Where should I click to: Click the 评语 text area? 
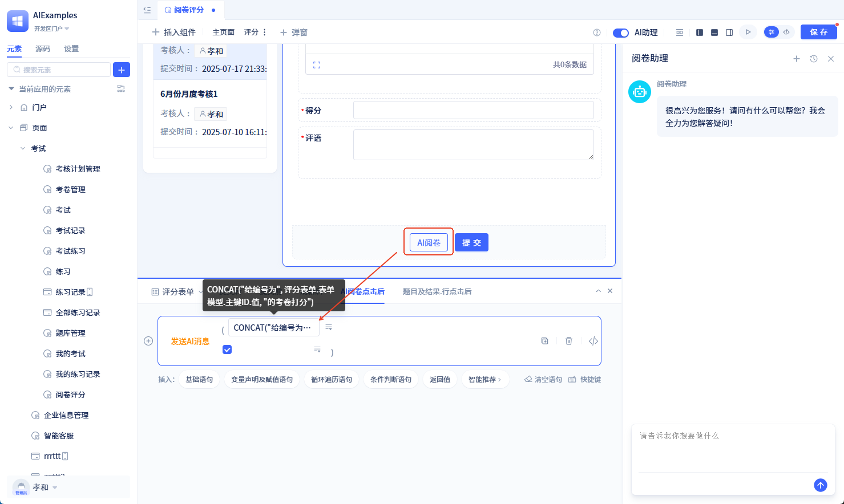(474, 145)
